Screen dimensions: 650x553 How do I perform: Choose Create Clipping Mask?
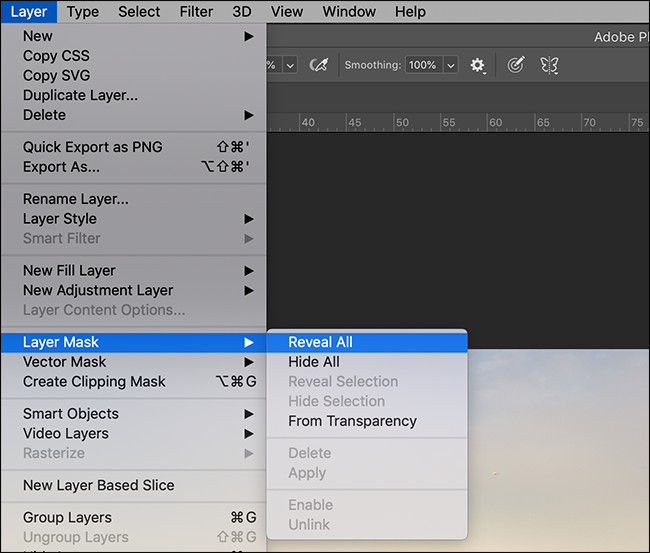pyautogui.click(x=133, y=381)
